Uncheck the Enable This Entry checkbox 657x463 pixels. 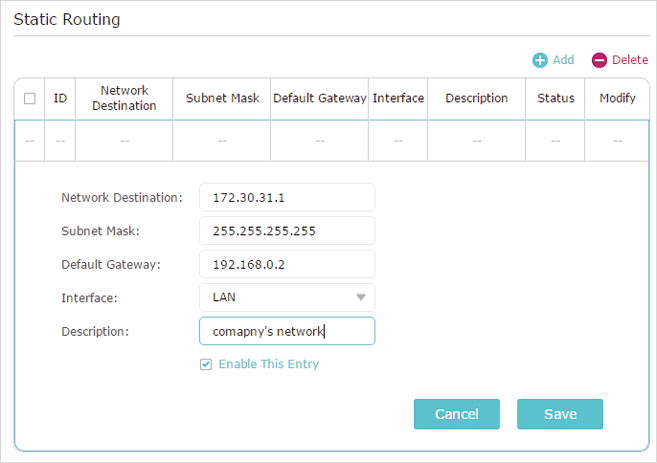(206, 364)
